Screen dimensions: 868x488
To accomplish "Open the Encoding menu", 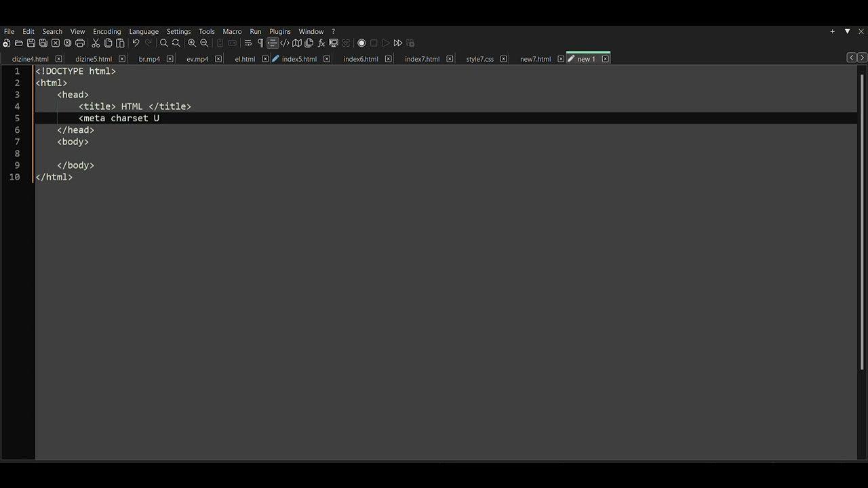I will pos(106,31).
